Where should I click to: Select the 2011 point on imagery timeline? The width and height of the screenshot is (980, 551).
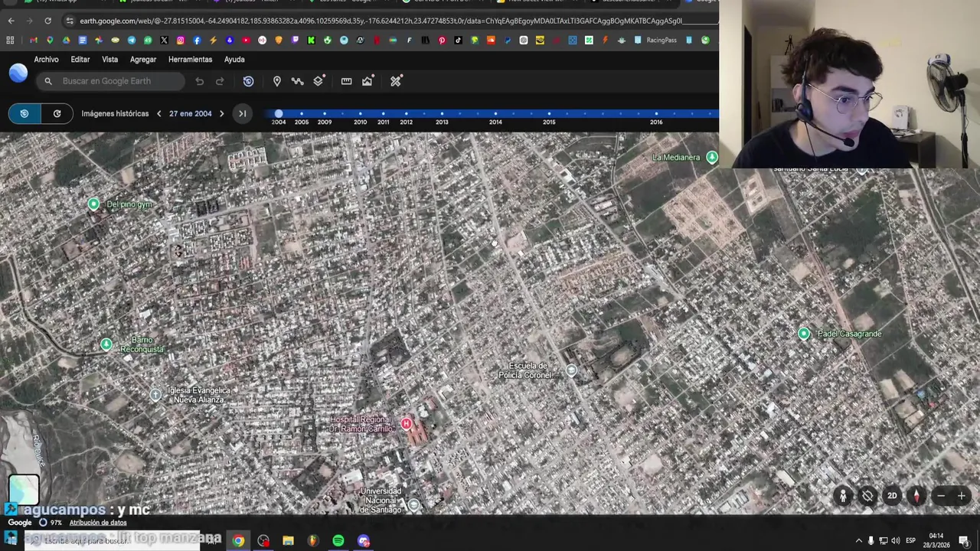tap(384, 114)
